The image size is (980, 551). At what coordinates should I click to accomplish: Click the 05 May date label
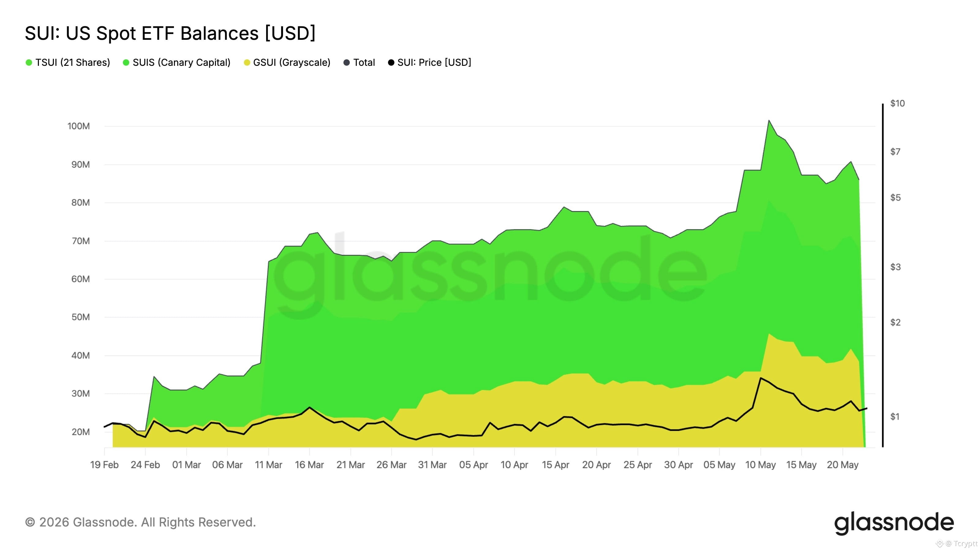tap(719, 465)
